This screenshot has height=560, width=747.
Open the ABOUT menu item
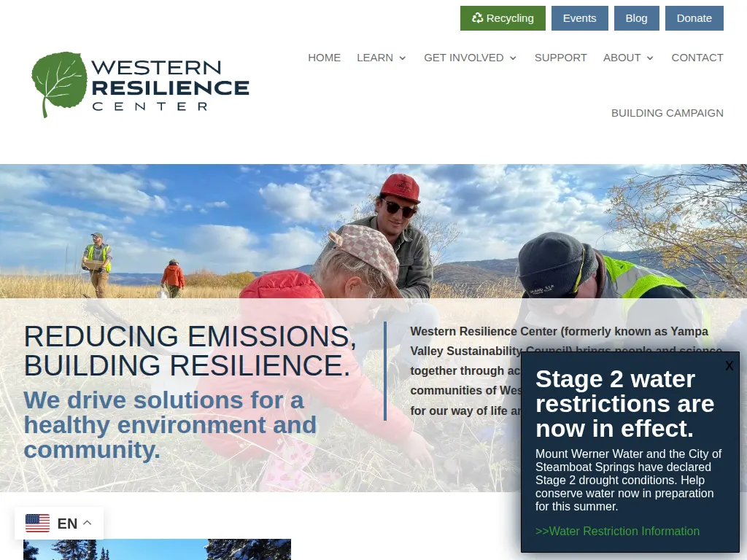point(622,58)
